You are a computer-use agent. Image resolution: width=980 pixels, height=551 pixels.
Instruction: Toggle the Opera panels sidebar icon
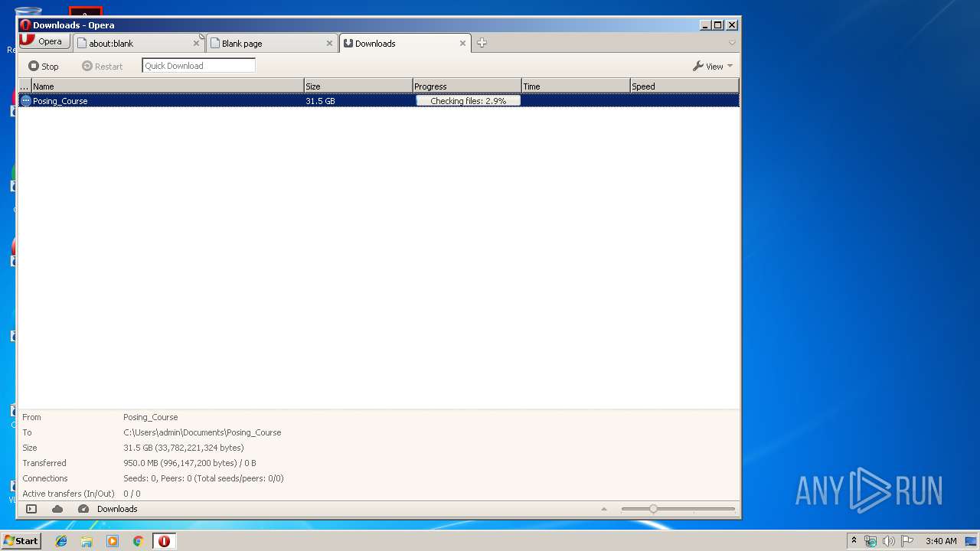(31, 509)
